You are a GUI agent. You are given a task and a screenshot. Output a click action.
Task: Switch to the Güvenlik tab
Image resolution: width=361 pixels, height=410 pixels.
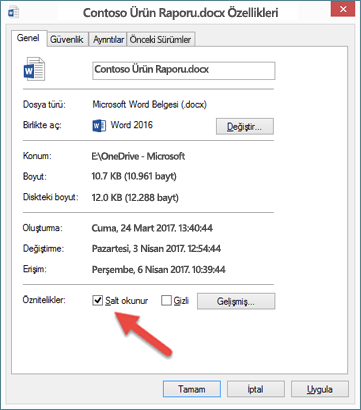[67, 39]
